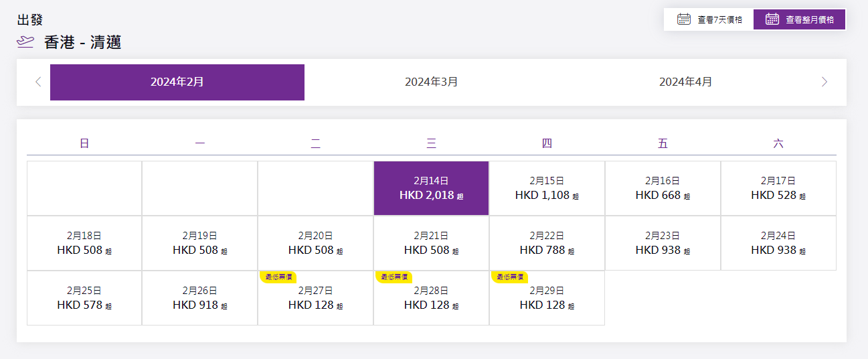Switch to 查看整月價格 view
Screen dimensions: 868x359
coord(800,19)
